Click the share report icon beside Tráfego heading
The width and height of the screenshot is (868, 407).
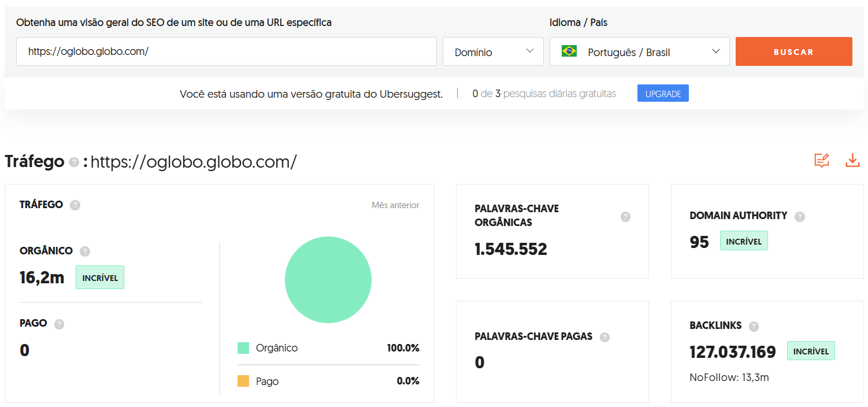[822, 161]
